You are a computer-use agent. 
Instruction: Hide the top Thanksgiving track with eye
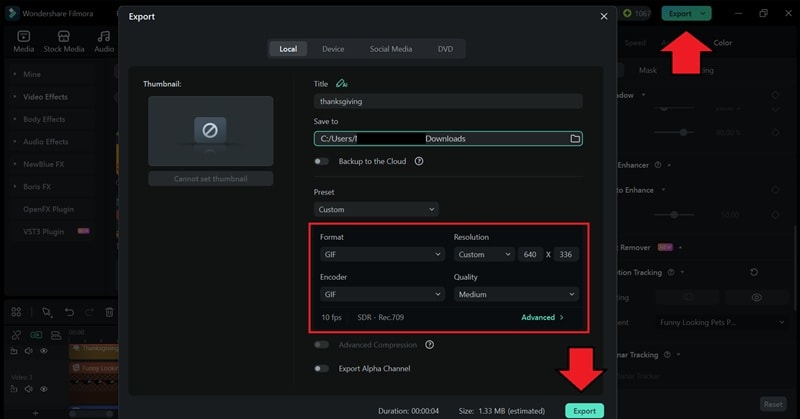point(44,351)
